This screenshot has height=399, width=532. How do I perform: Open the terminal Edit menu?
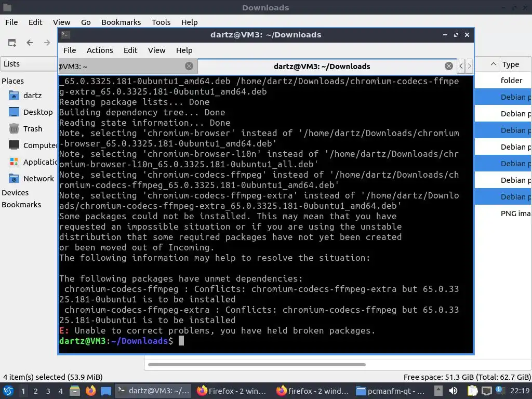[130, 50]
